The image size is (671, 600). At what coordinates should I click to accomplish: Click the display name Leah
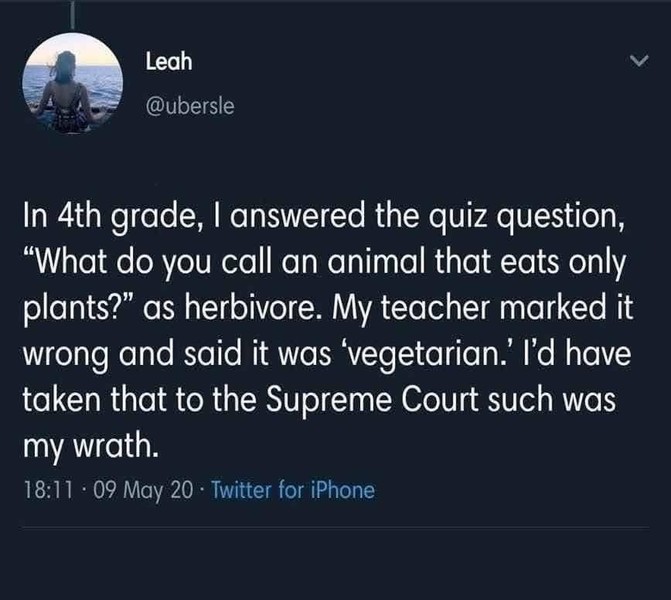click(168, 62)
